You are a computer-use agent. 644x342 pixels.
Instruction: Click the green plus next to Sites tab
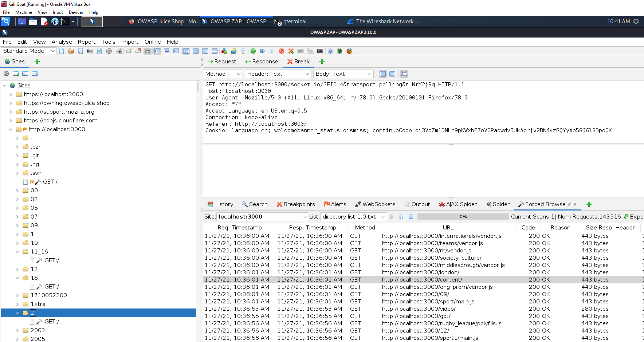click(x=37, y=62)
